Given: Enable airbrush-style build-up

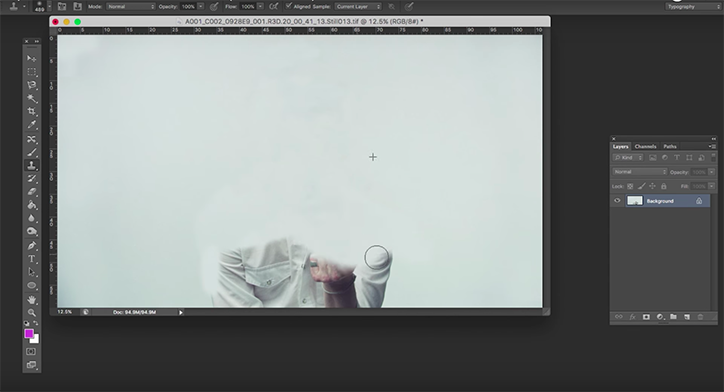Looking at the screenshot, I should pyautogui.click(x=274, y=6).
